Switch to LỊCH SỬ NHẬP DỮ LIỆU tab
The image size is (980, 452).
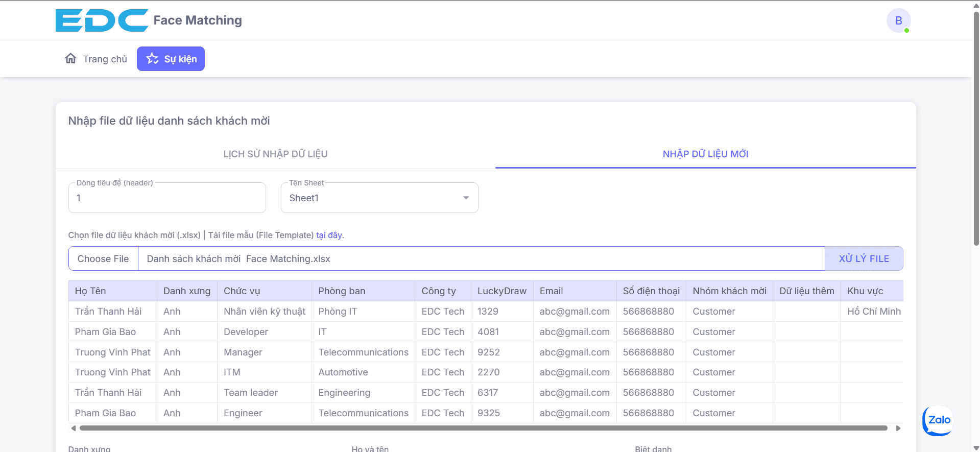click(275, 154)
